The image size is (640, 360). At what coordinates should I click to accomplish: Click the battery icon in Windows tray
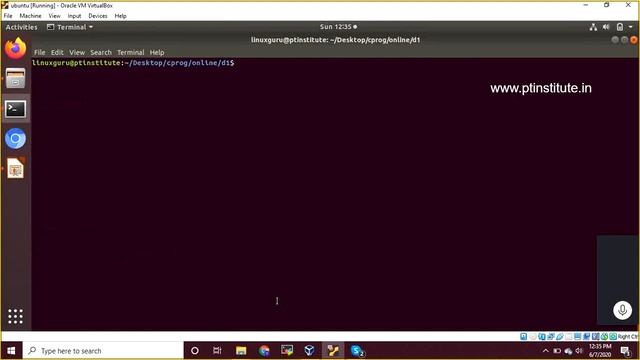(557, 351)
